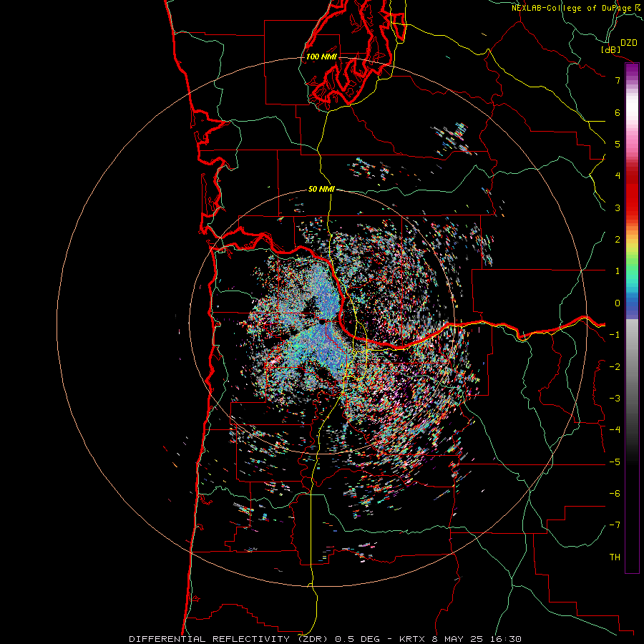Click the 6 value on the color scale
644x644 pixels.
click(618, 112)
